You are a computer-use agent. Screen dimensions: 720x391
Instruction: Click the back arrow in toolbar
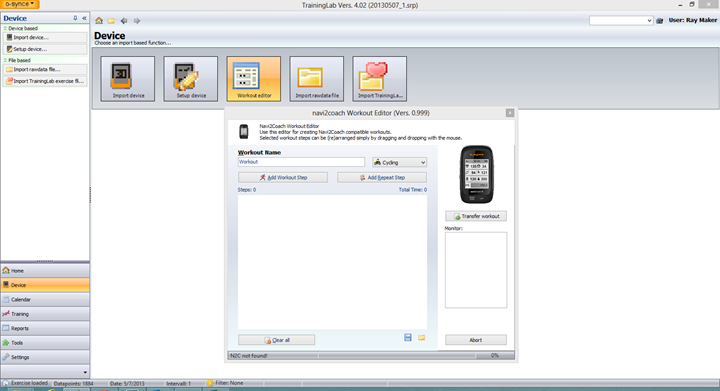click(124, 21)
